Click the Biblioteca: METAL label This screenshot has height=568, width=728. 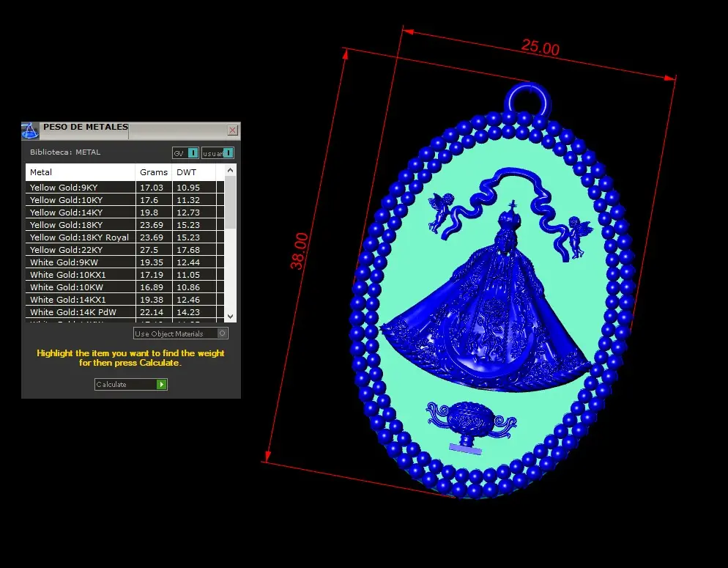(65, 152)
